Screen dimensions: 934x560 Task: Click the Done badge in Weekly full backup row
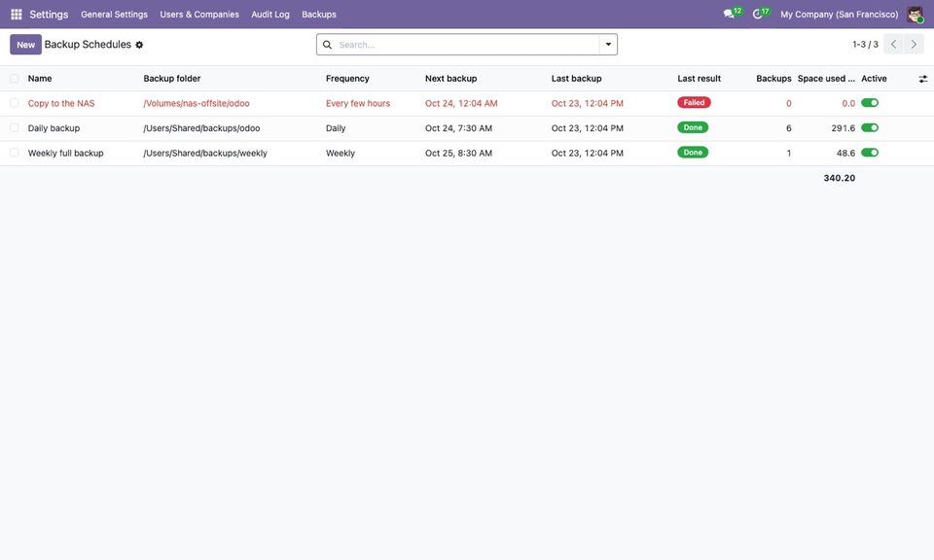693,153
